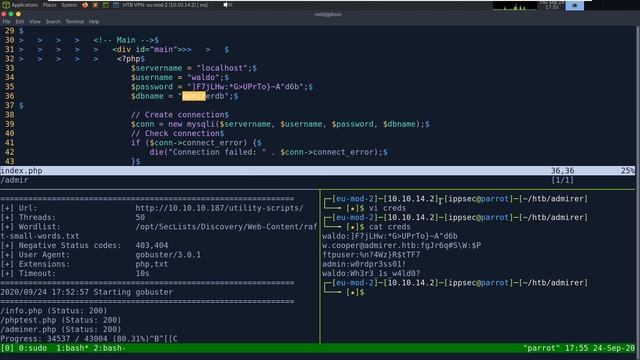This screenshot has width=640, height=360.
Task: Open the Terminal menu
Action: (x=75, y=22)
